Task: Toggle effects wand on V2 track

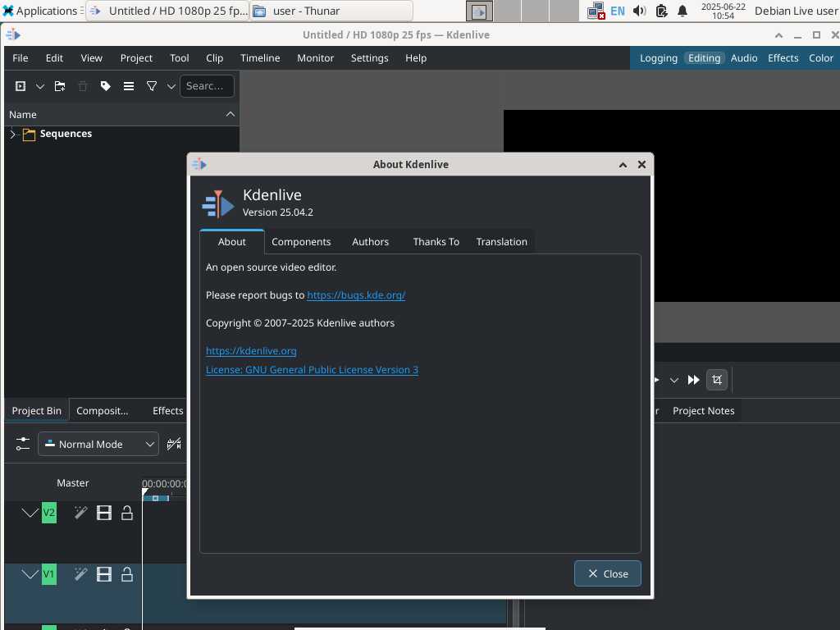Action: pos(80,514)
